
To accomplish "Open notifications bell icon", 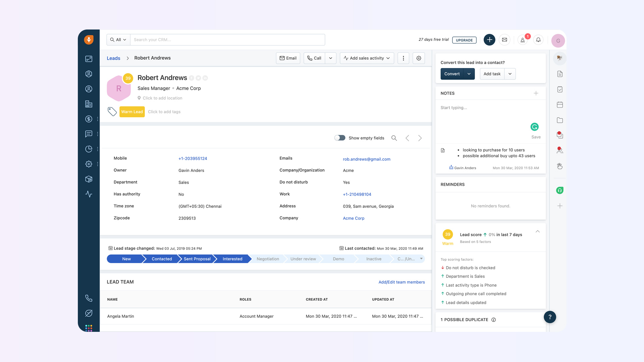I will [538, 40].
